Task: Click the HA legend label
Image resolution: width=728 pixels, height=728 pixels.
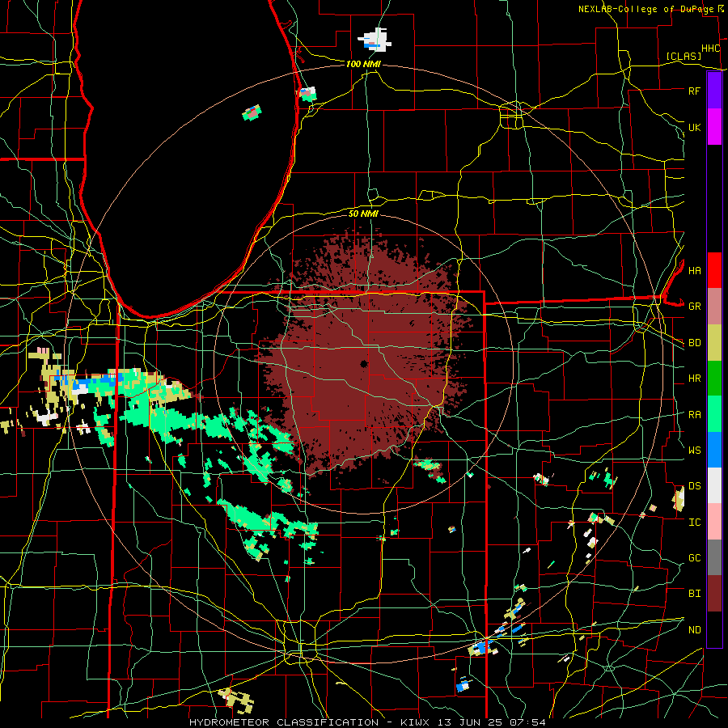Action: 694,270
